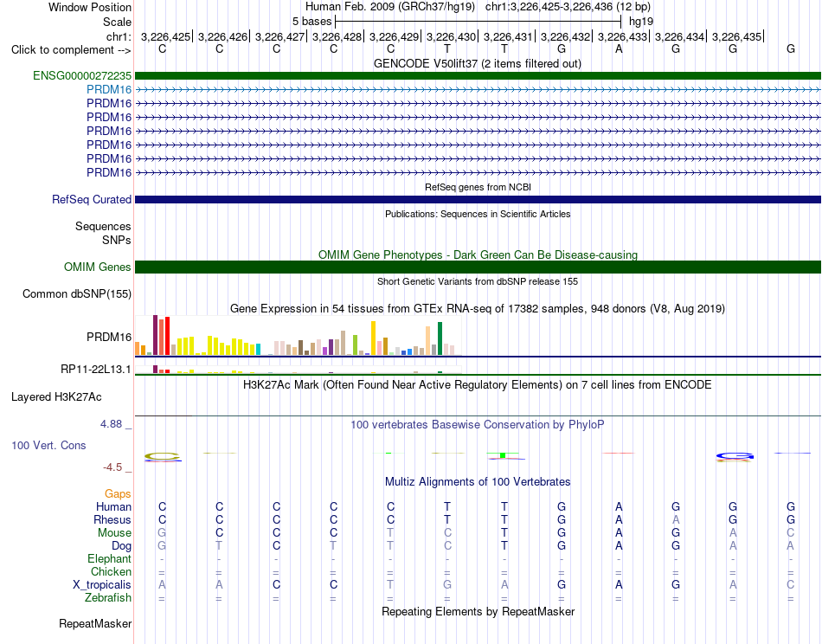Click the RP11-22L13.1 expression label
Image resolution: width=822 pixels, height=644 pixels.
coord(96,370)
